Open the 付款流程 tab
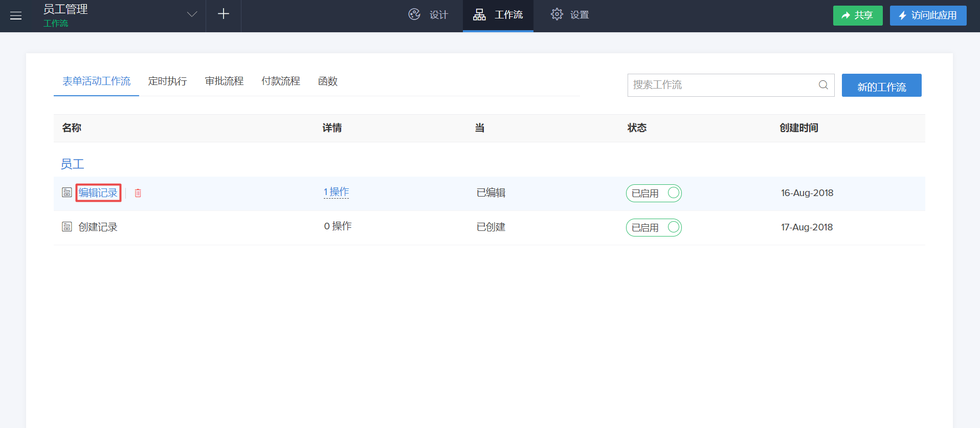 281,81
